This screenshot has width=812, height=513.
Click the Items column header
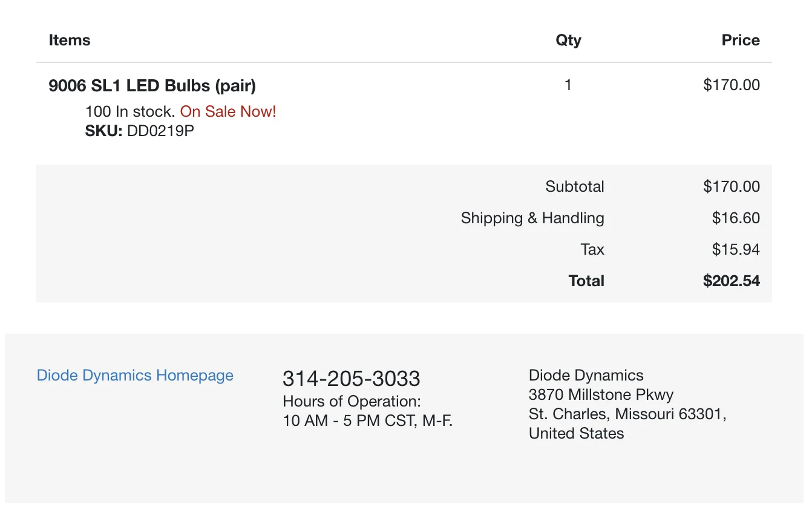[x=70, y=41]
